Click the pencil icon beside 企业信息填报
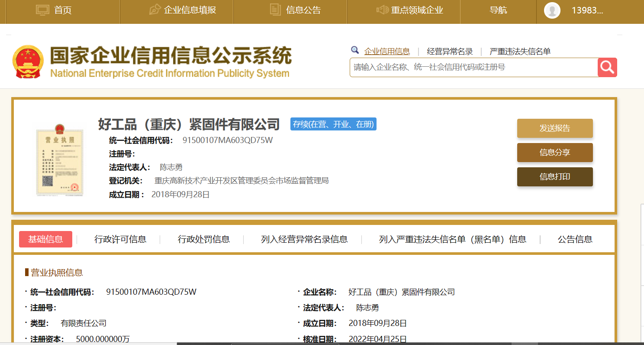Image resolution: width=644 pixels, height=345 pixels. [x=155, y=10]
